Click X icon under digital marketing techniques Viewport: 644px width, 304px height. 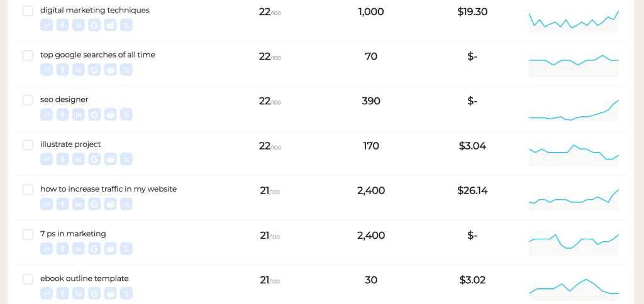pyautogui.click(x=126, y=25)
